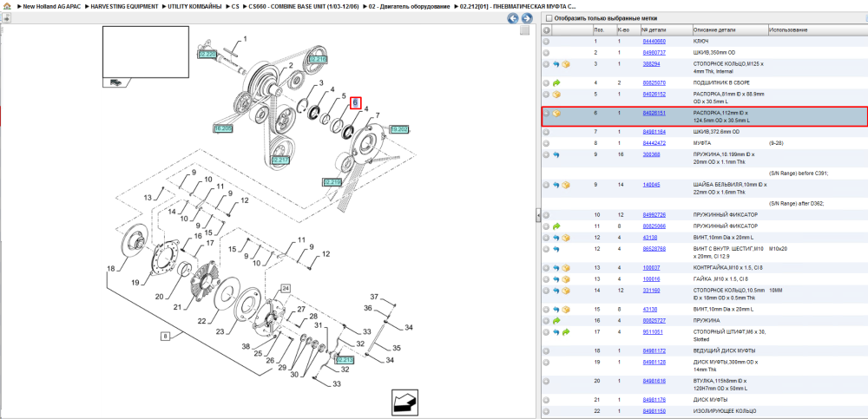Open breadcrumb 'CS660 - COMBINE BASE UNIT'
868x419 pixels.
pyautogui.click(x=304, y=6)
